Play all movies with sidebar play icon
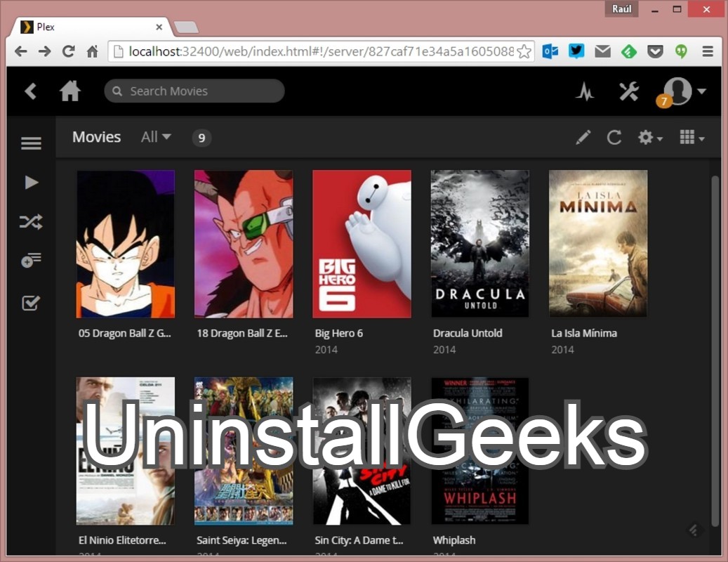 click(31, 183)
